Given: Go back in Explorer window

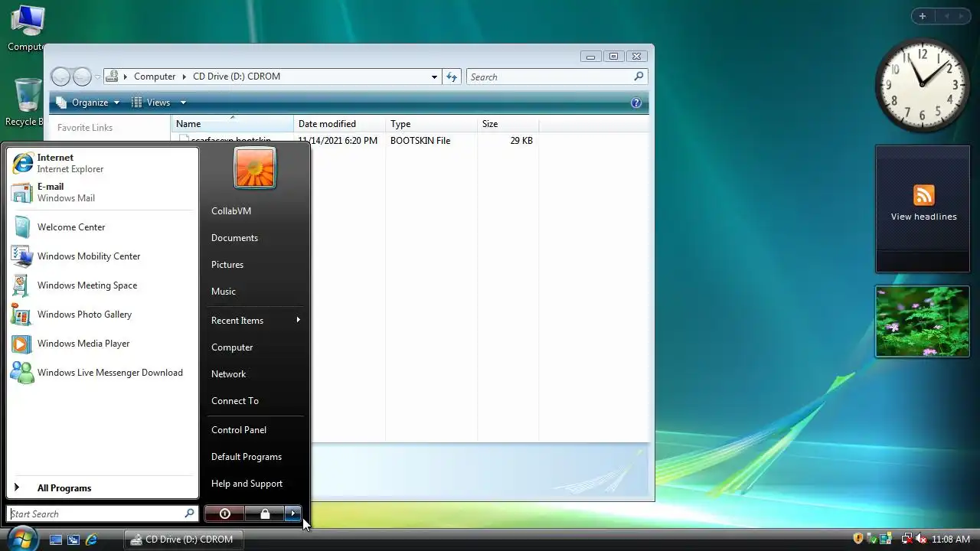Looking at the screenshot, I should coord(60,77).
